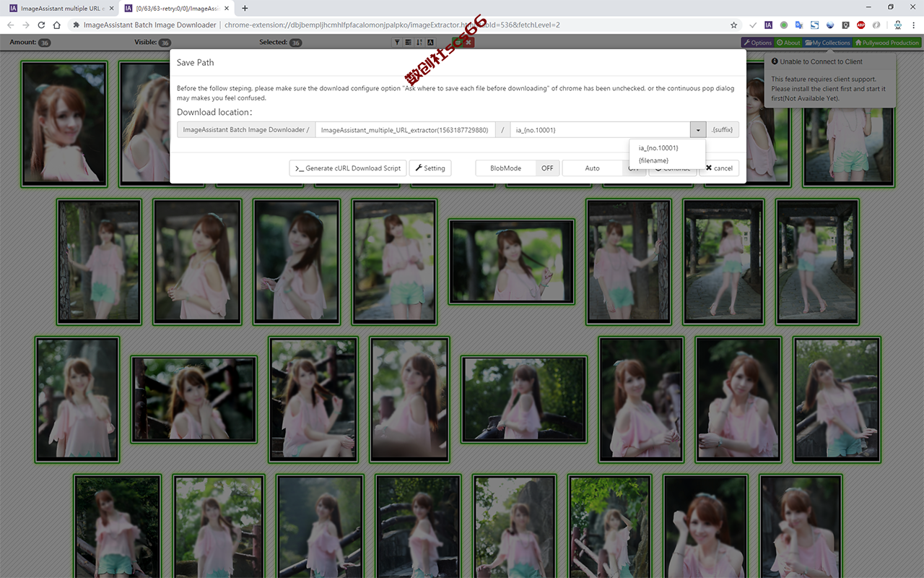Expand the filename pattern dropdown arrow
Image resolution: width=924 pixels, height=578 pixels.
(698, 129)
